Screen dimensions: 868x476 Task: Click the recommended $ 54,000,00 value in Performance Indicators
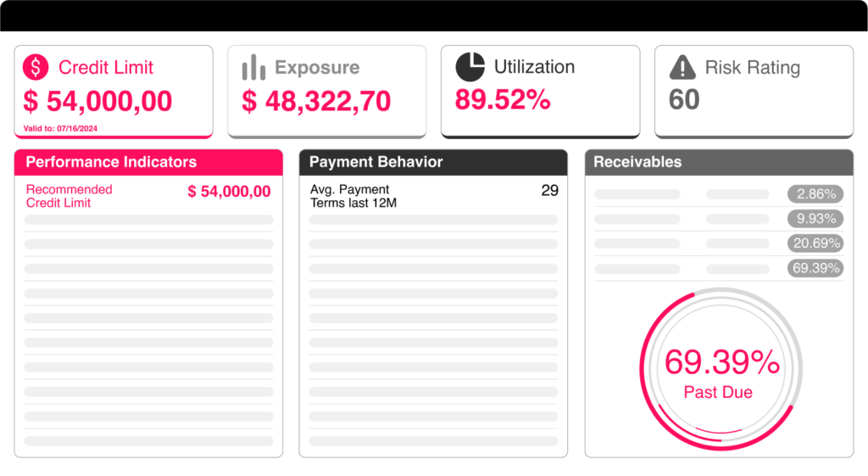tap(229, 192)
